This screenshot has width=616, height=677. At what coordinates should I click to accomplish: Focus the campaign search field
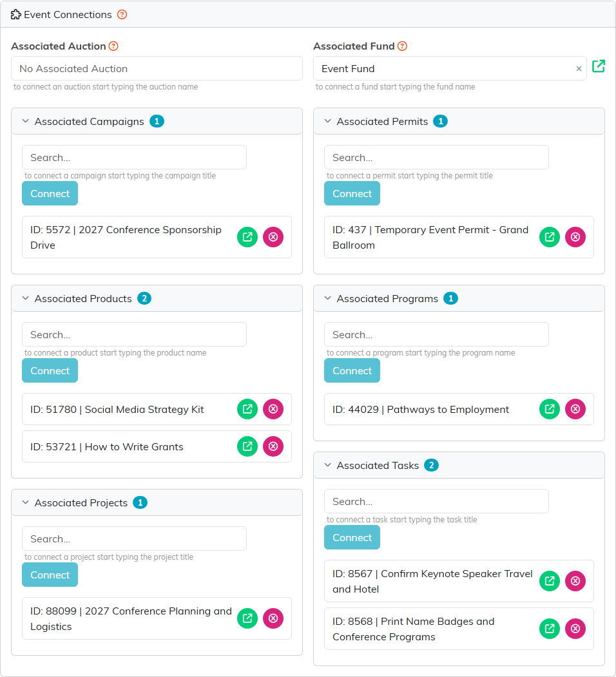click(x=134, y=158)
